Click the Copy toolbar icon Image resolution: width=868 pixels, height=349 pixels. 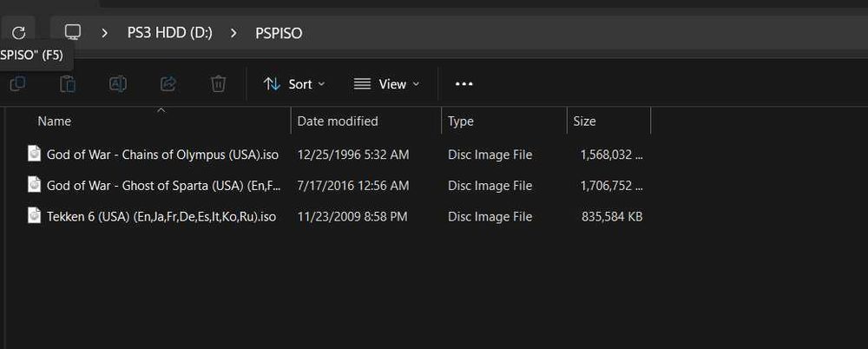[x=17, y=83]
